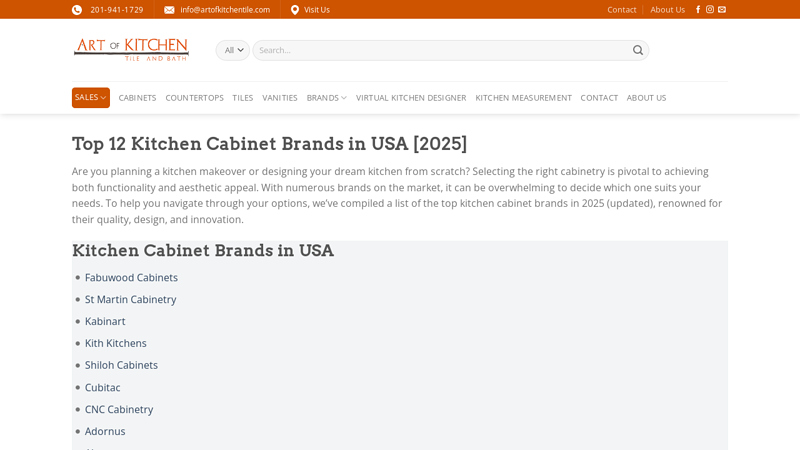
Task: Expand the Sales menu
Action: (91, 97)
